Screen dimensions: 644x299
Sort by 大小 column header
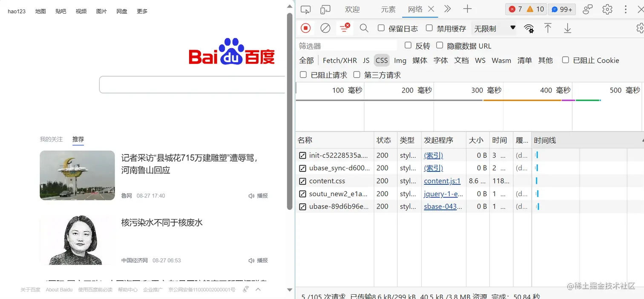(477, 140)
